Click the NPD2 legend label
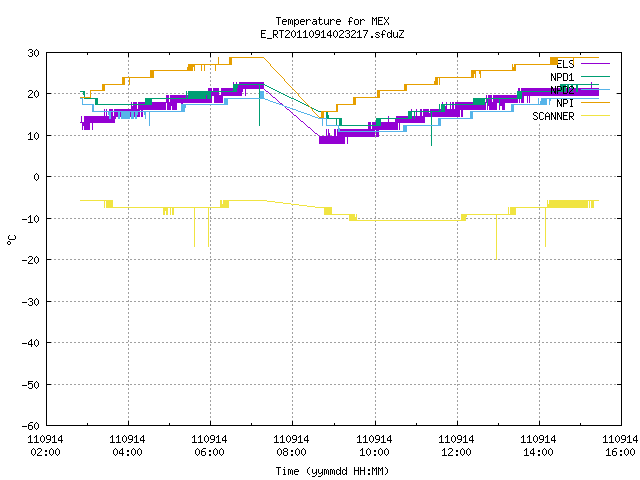640x480 pixels. [x=562, y=90]
